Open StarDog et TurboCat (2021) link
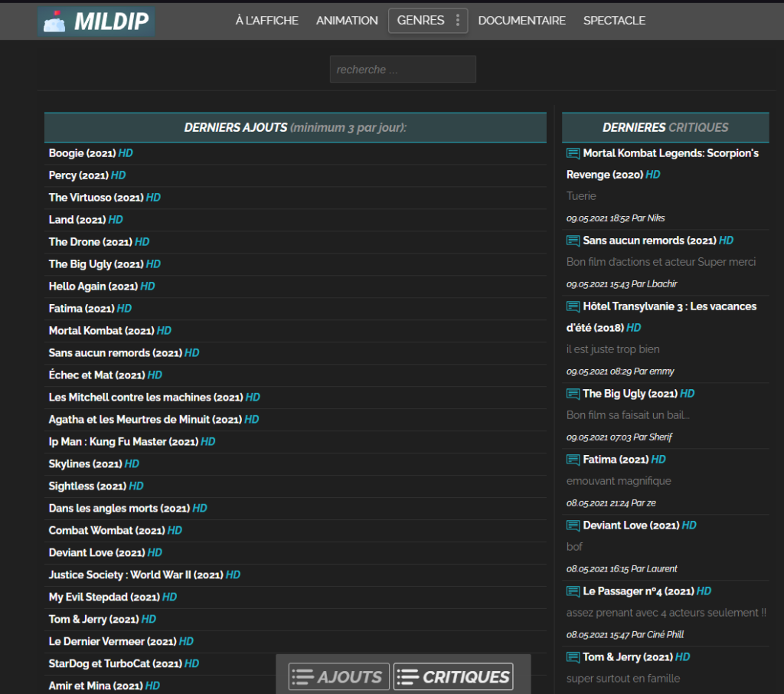784x694 pixels. pyautogui.click(x=123, y=663)
